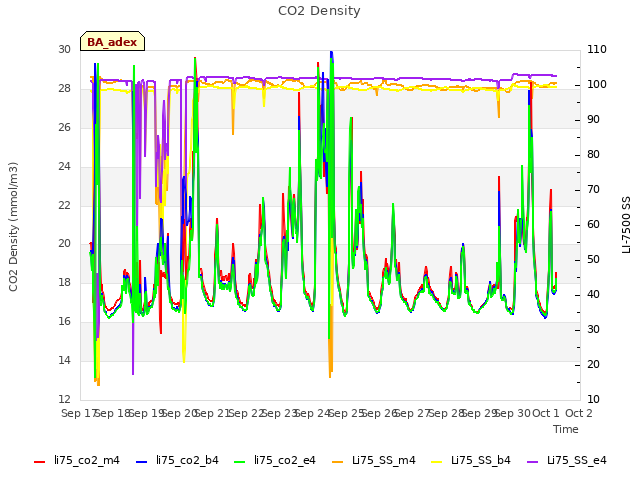
Task: Click the CO2 Density (mmol/m3) axis label
Action: [x=13, y=227]
